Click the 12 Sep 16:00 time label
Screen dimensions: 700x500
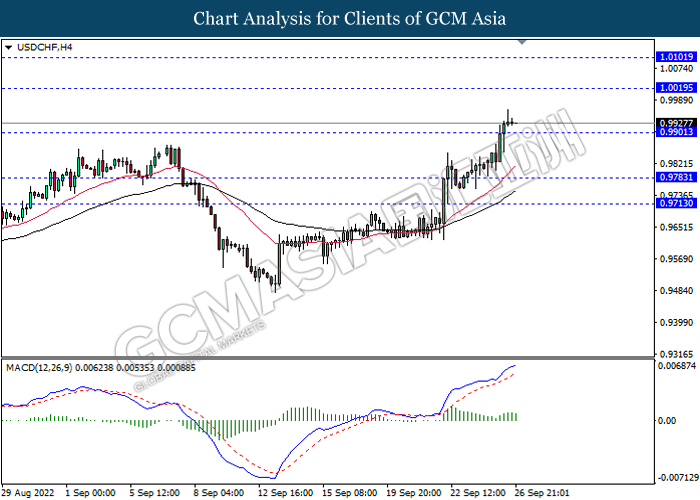(x=285, y=493)
